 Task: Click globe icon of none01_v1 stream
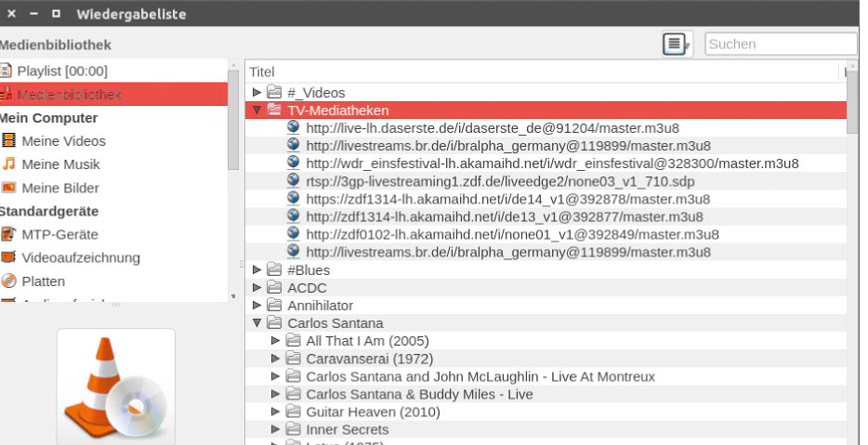pyautogui.click(x=293, y=234)
